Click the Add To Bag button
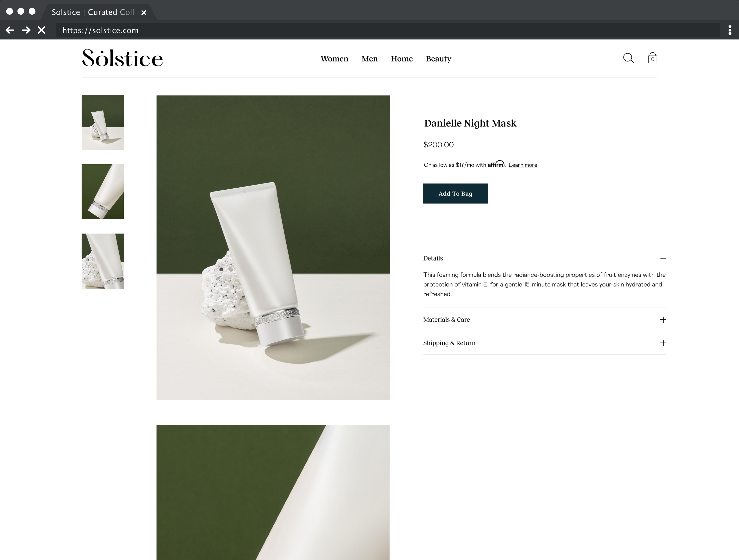739x560 pixels. pos(455,194)
